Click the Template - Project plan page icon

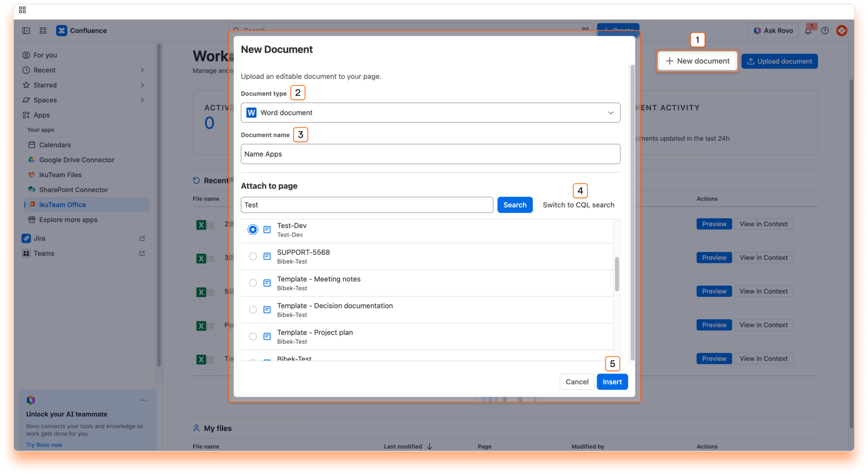[267, 336]
